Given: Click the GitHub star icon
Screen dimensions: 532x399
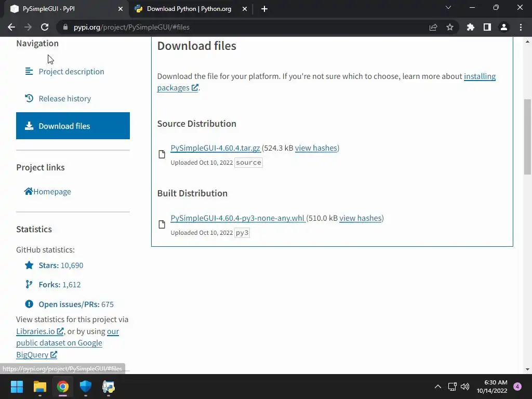Looking at the screenshot, I should pos(29,265).
